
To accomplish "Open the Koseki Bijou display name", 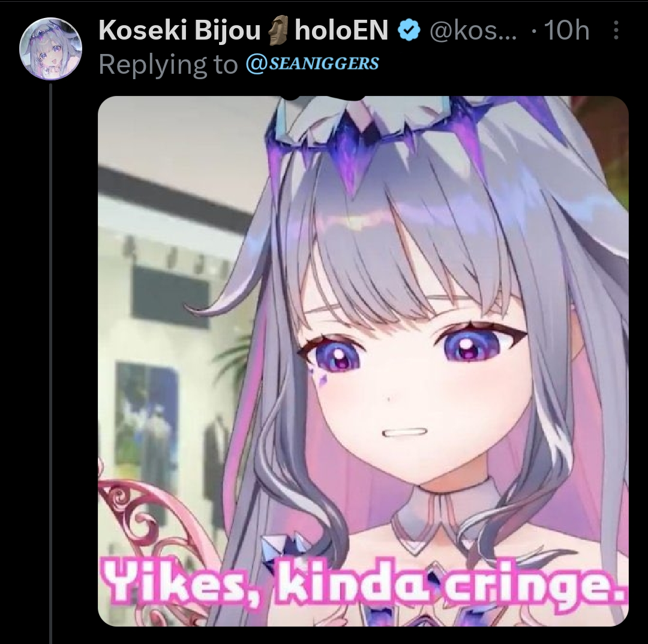I will click(180, 31).
